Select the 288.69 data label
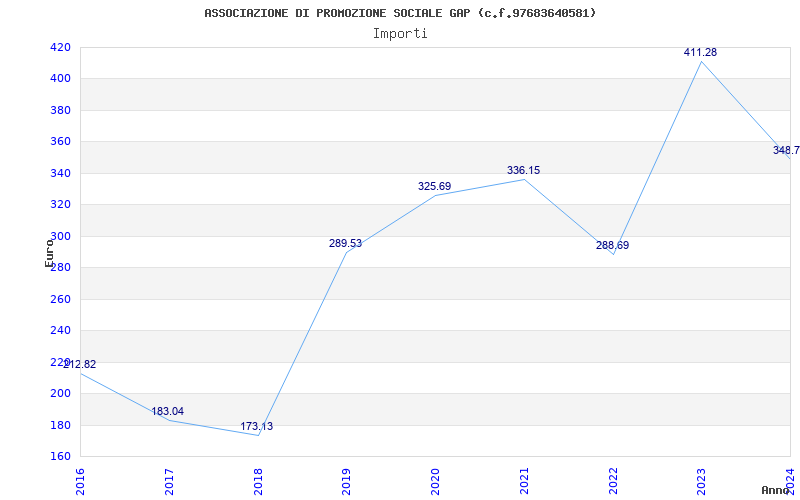The image size is (800, 500). pyautogui.click(x=612, y=245)
